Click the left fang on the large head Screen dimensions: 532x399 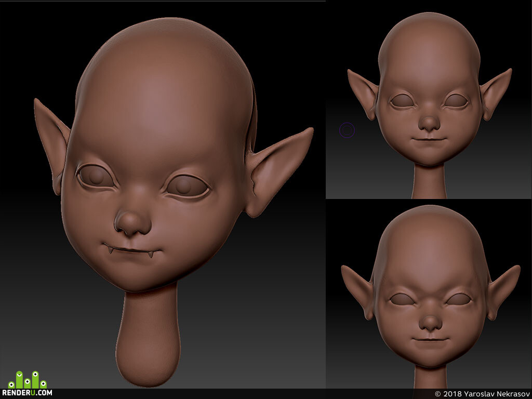(x=111, y=250)
